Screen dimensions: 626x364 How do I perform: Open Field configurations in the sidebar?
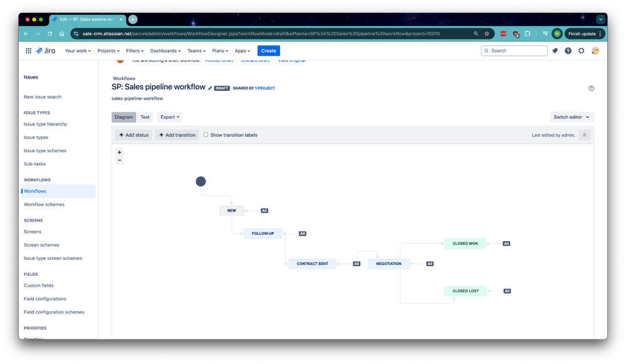[x=45, y=299]
